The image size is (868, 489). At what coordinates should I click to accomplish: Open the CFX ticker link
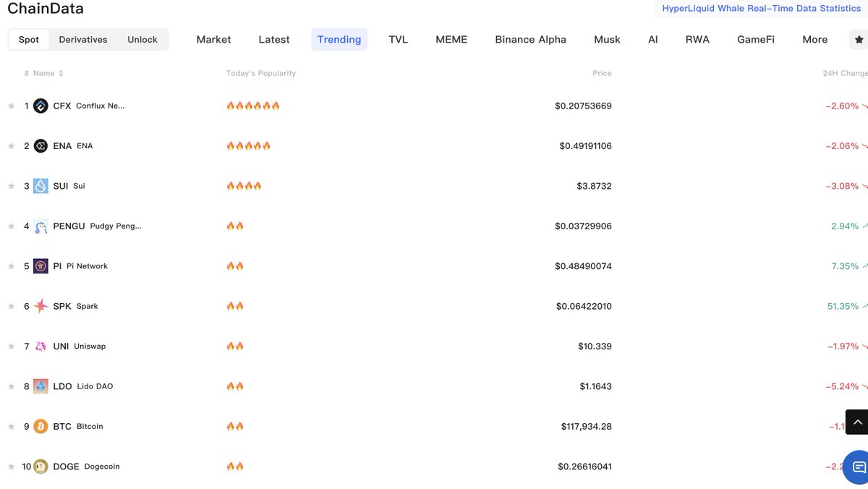(62, 106)
